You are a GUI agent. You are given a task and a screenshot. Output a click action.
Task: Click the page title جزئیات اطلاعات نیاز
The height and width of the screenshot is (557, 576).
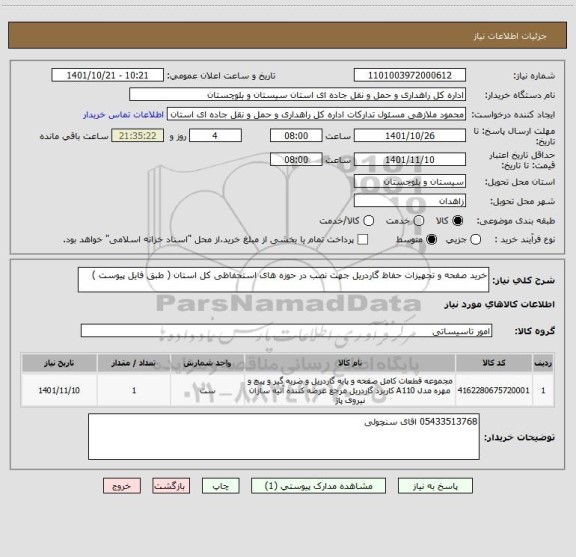tap(510, 36)
